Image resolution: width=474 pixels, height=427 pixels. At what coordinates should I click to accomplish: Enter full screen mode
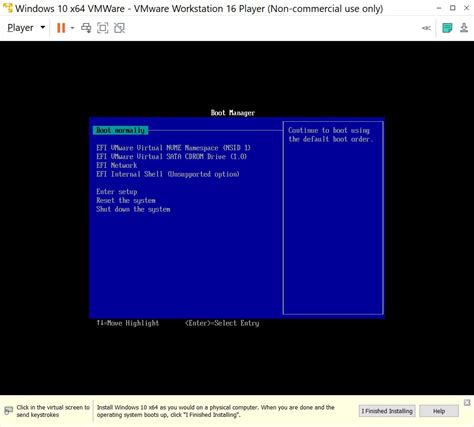click(103, 28)
